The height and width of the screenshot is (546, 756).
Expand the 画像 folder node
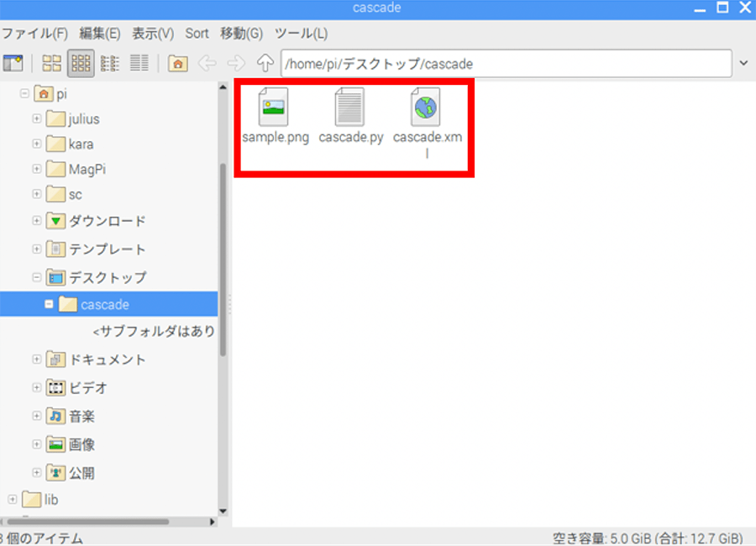pos(37,444)
